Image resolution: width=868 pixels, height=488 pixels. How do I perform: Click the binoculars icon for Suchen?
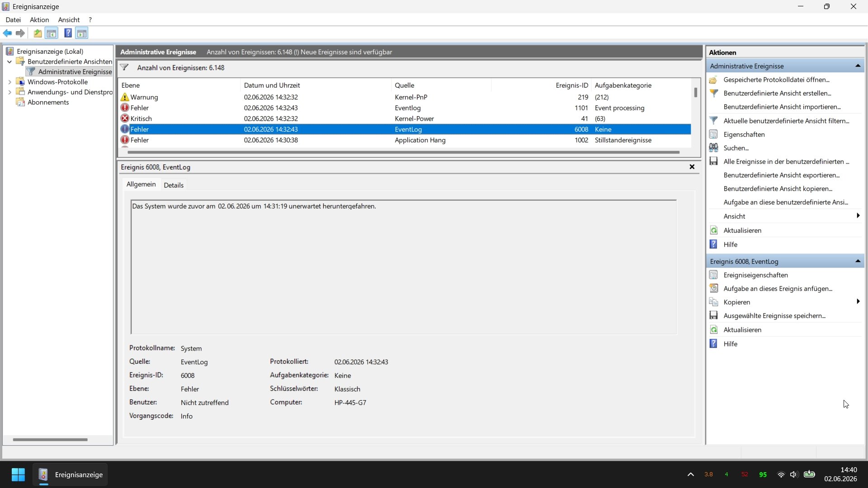[713, 148]
